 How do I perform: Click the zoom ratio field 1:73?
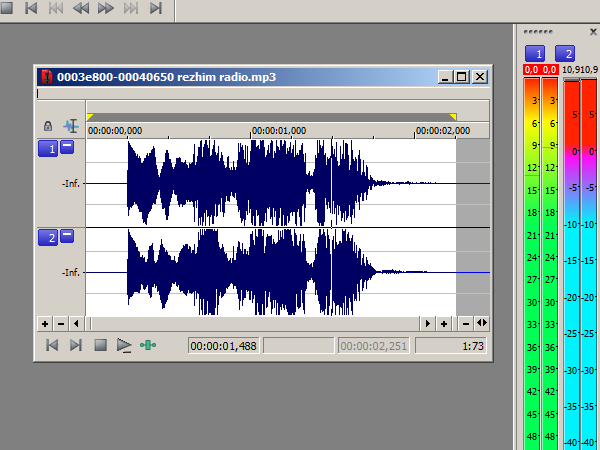pyautogui.click(x=451, y=346)
